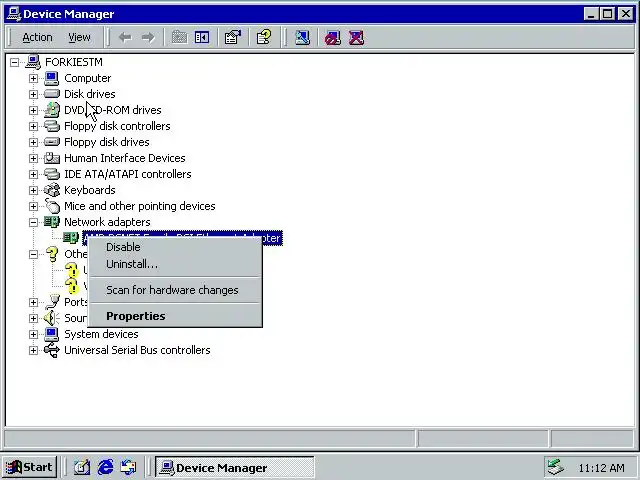Toggle the Show/Hide Console Tree icon
This screenshot has height=480, width=640.
pyautogui.click(x=202, y=38)
